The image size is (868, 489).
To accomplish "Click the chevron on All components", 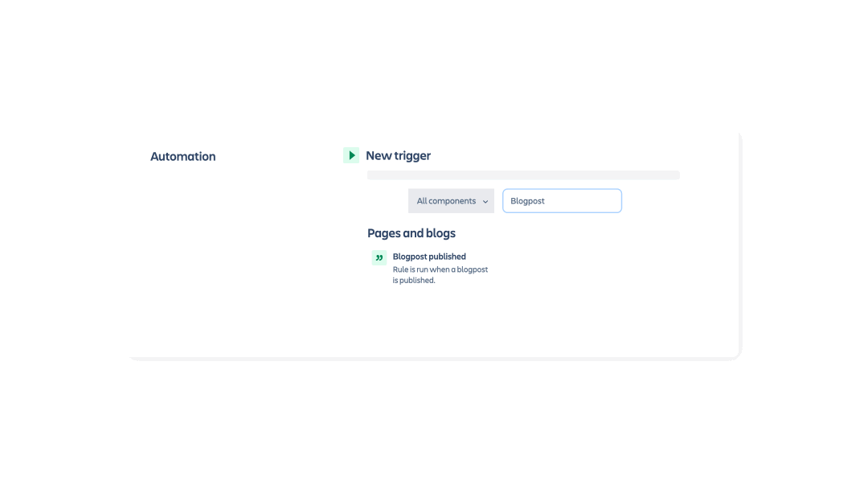I will click(x=485, y=201).
